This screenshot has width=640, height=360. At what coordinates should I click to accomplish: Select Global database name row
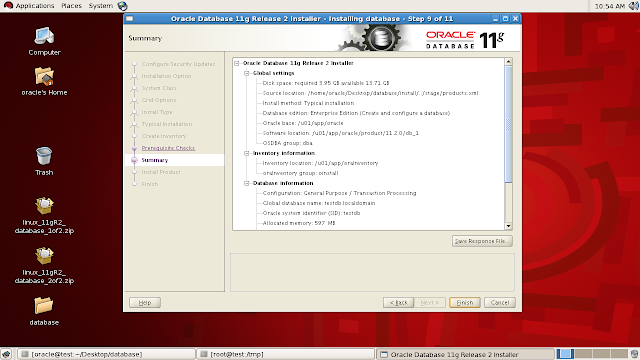[x=319, y=203]
